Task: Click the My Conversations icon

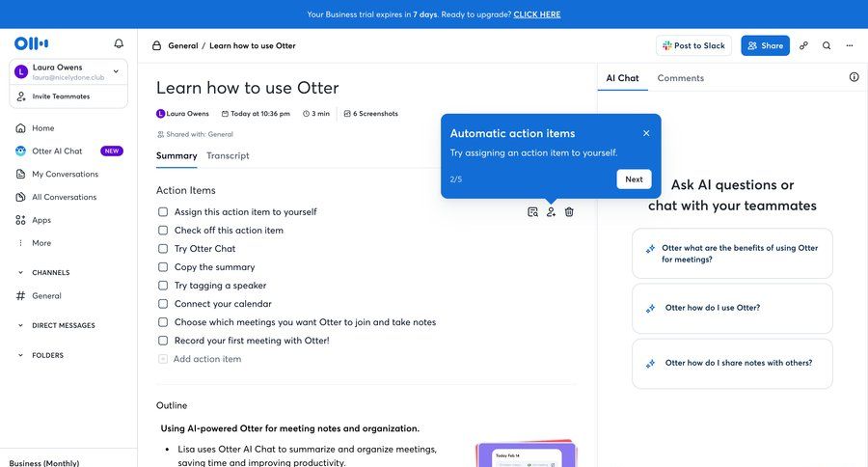Action: pyautogui.click(x=20, y=174)
